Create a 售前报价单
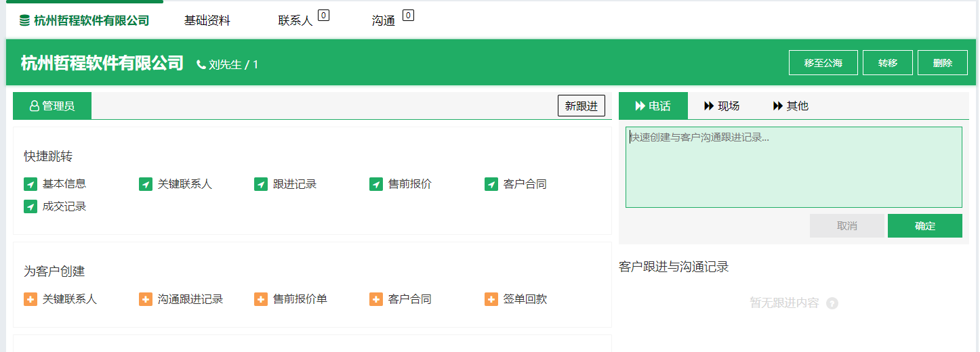This screenshot has height=352, width=980. tap(300, 299)
